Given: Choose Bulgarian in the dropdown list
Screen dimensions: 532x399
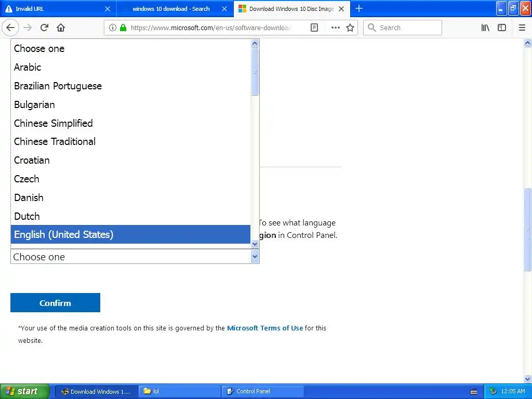Looking at the screenshot, I should pyautogui.click(x=130, y=104).
